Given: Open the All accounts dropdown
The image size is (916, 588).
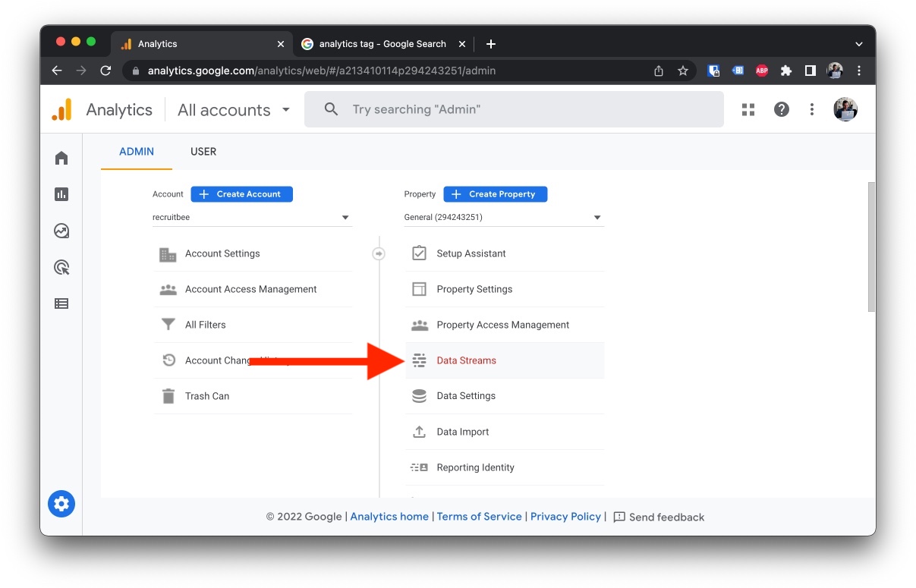Looking at the screenshot, I should click(233, 109).
